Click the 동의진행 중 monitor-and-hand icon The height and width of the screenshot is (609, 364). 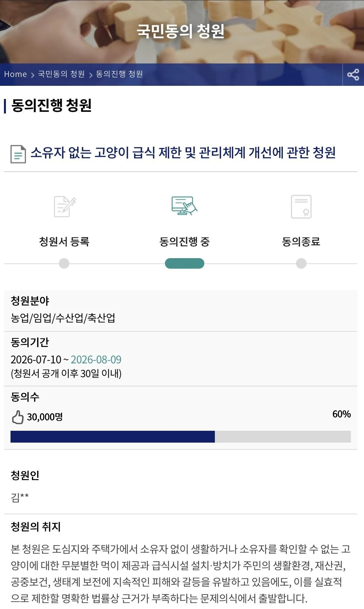[184, 206]
